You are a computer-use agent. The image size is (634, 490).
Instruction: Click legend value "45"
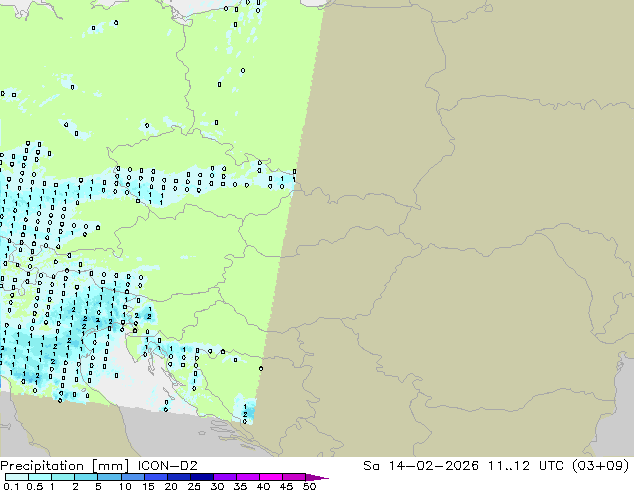point(286,486)
